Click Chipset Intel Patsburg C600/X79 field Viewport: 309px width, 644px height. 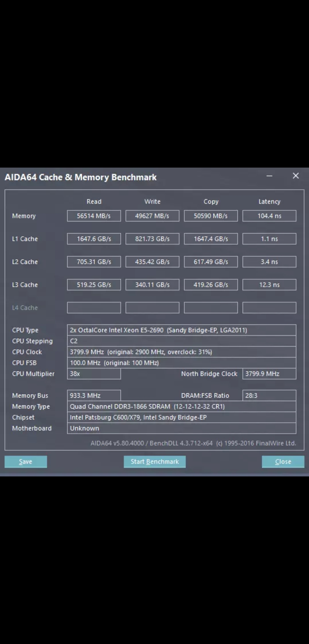click(182, 417)
